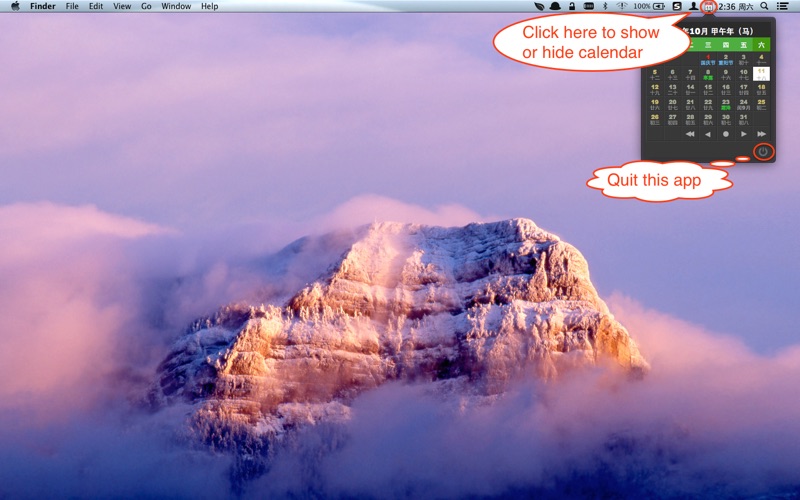Click the black S icon in the menu bar
Screen dimensions: 800x500
coord(677,6)
